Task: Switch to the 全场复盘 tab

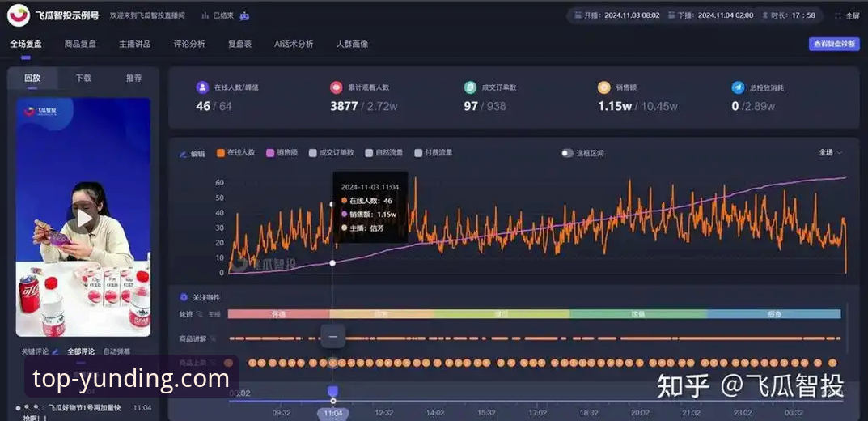Action: (x=26, y=44)
